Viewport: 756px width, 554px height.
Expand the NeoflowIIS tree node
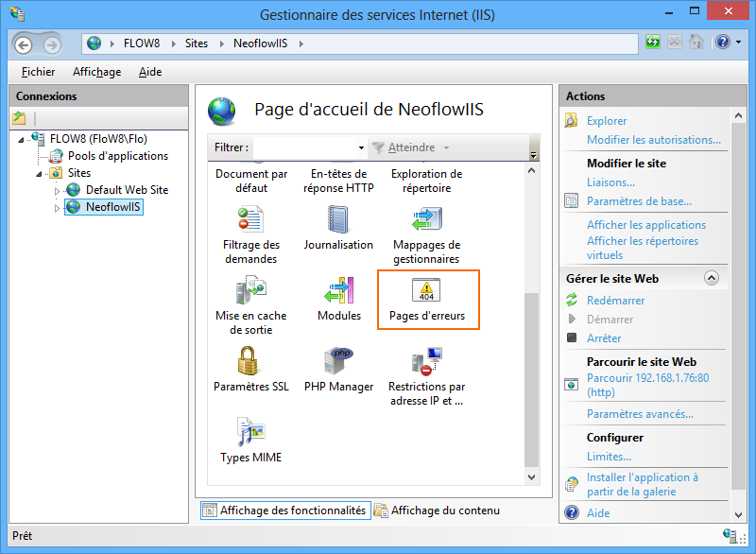point(57,208)
